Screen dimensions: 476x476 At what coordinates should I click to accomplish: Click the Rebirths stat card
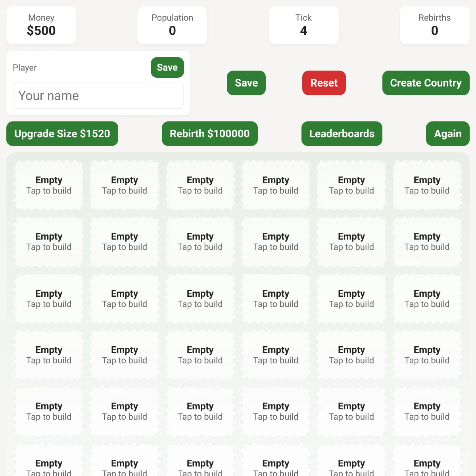435,25
